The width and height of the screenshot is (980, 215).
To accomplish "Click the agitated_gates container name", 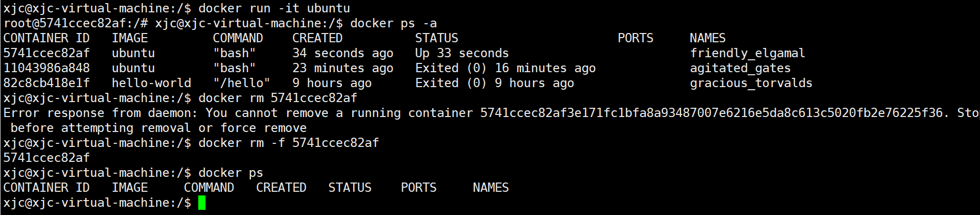I will pos(740,68).
